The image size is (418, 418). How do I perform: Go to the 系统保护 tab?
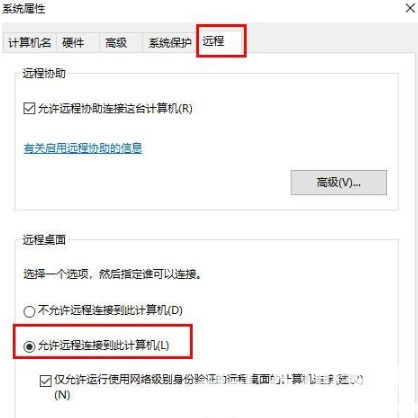(x=170, y=43)
